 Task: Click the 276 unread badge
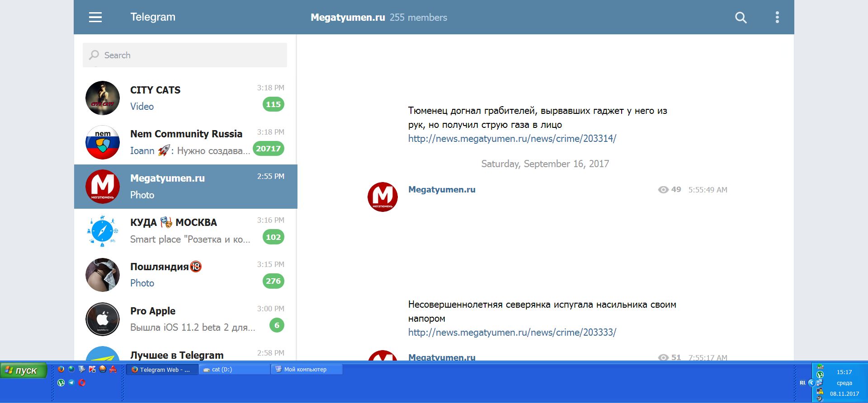pos(273,281)
